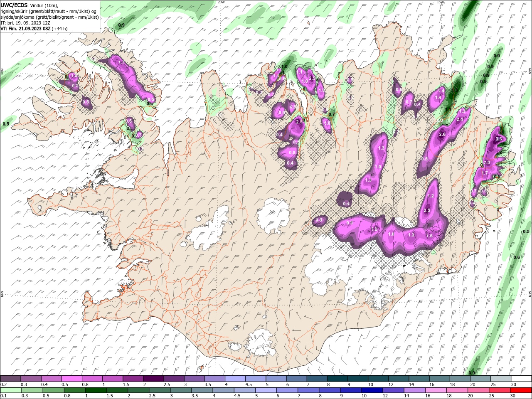The image size is (532, 399).
Task: Select the dark green 1 mm rain swatch
Action: tap(96, 390)
